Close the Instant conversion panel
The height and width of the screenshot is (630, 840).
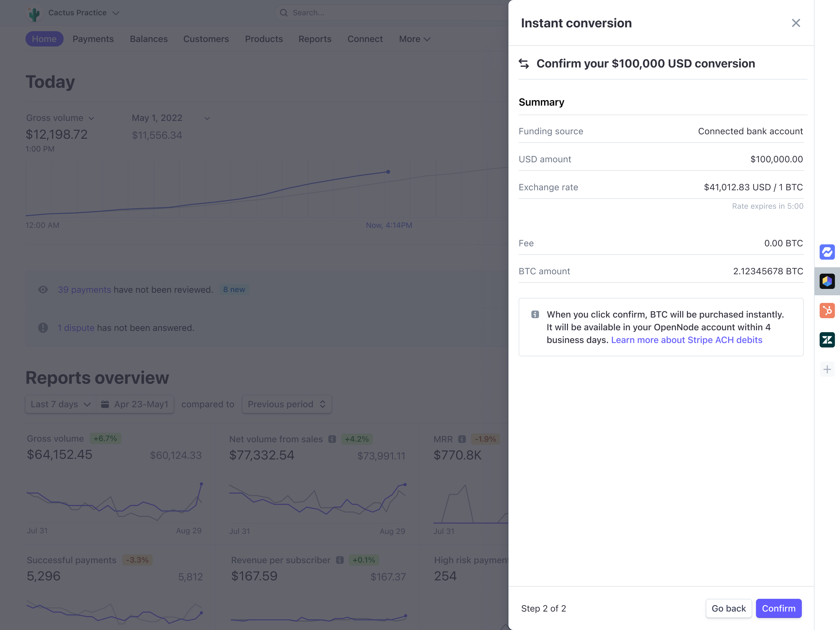795,23
